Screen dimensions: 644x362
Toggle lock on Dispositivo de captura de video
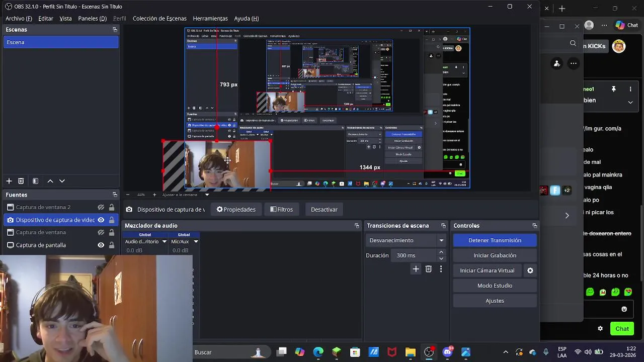[112, 220]
